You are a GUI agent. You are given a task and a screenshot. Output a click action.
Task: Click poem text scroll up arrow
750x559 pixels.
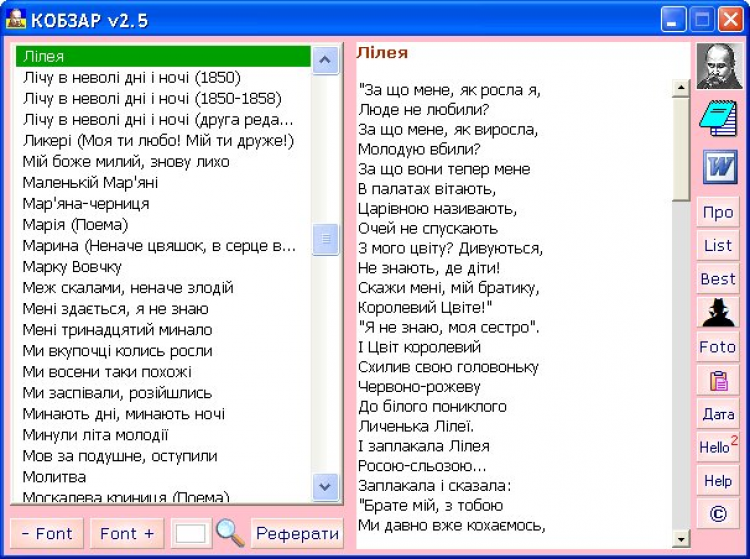680,88
